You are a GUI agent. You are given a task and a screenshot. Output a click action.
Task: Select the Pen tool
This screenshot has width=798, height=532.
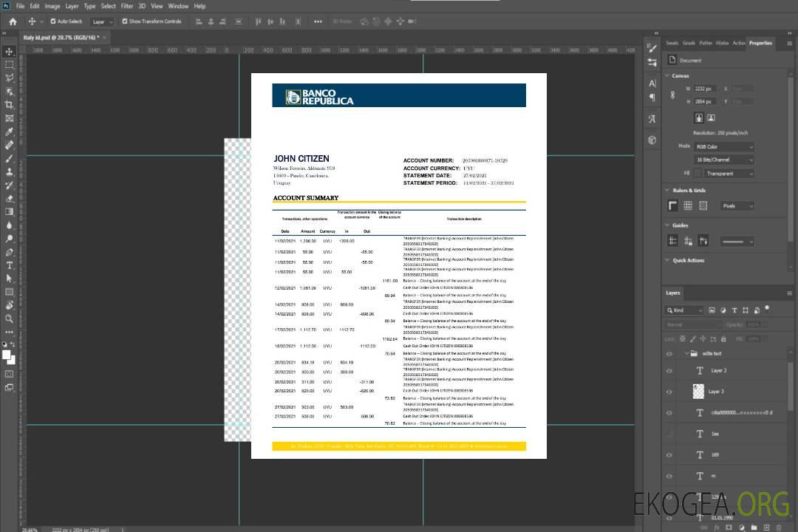(9, 252)
